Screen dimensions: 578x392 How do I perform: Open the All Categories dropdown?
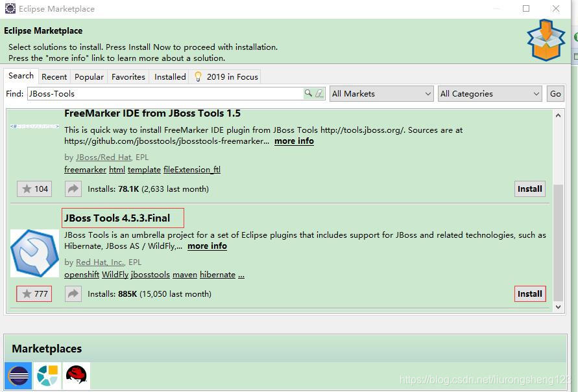[490, 93]
